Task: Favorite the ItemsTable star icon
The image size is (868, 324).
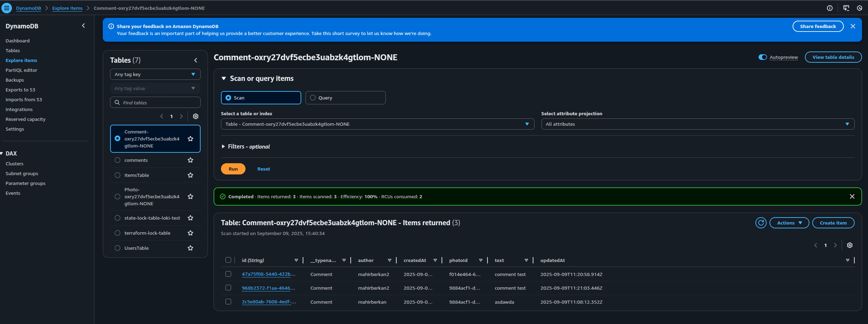Action: (x=190, y=175)
